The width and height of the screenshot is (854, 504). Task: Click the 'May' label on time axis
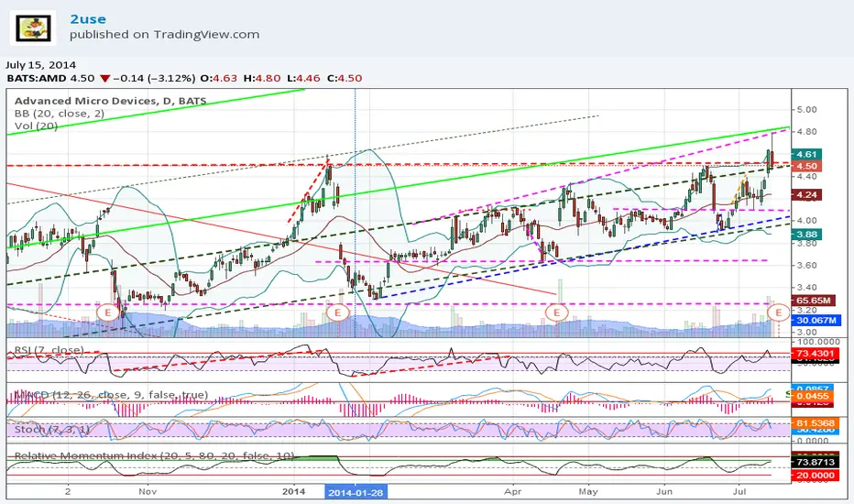coord(588,491)
